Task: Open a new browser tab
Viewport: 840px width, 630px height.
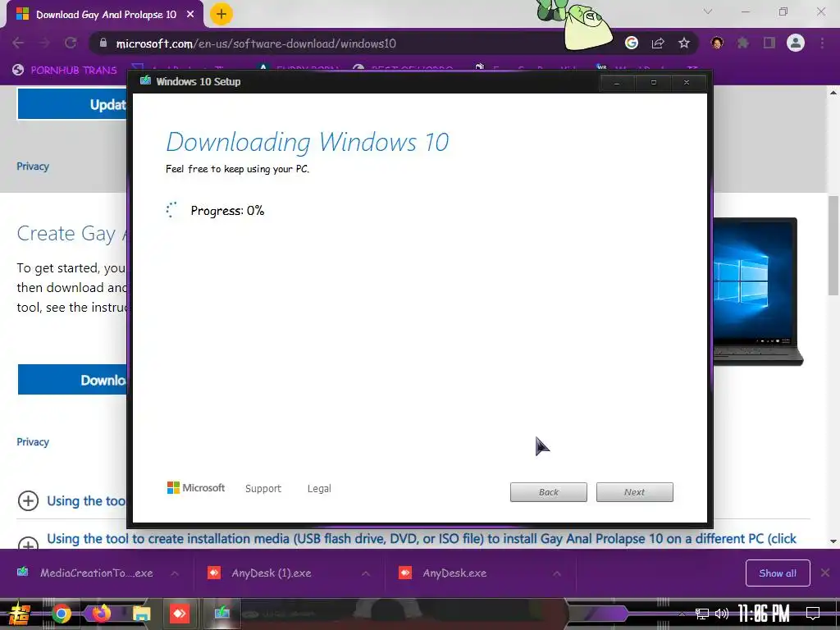Action: [x=221, y=14]
